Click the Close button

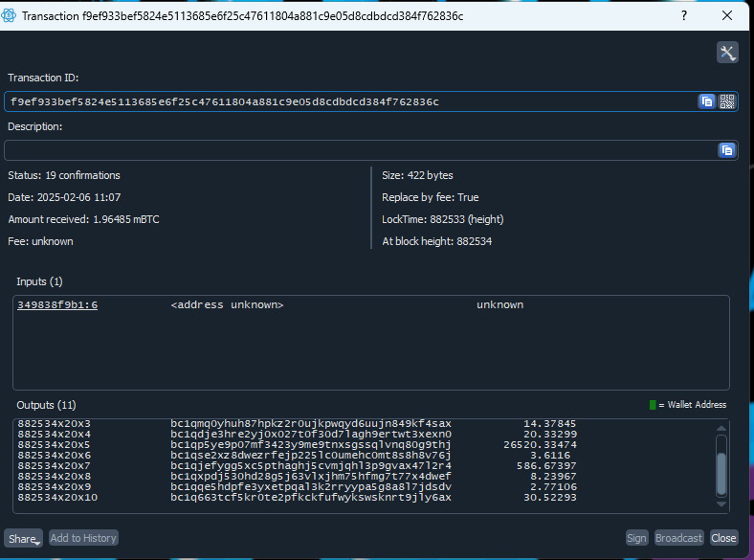tap(723, 538)
